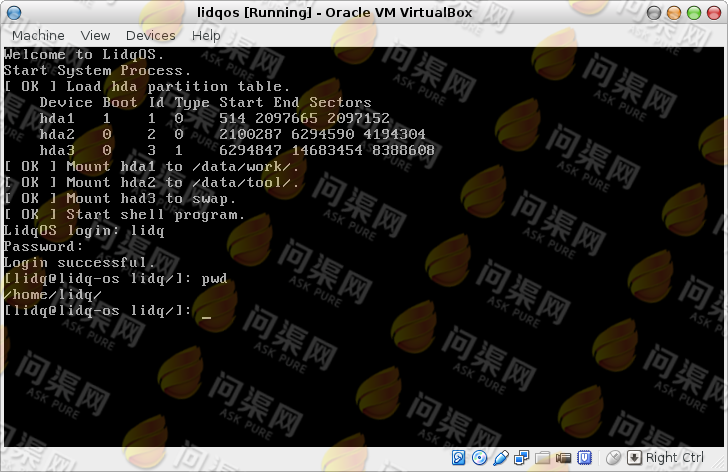This screenshot has height=472, width=728.
Task: Open the View menu
Action: [x=95, y=35]
